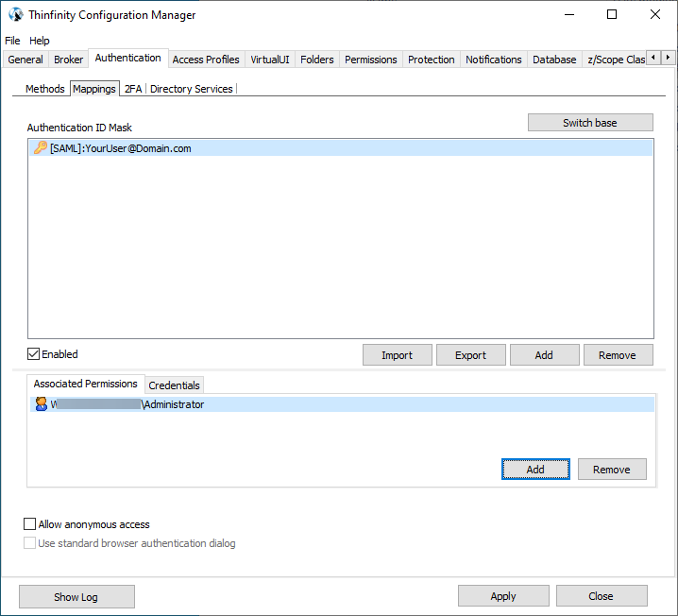This screenshot has width=678, height=616.
Task: Go to the Notifications tab
Action: [x=493, y=60]
